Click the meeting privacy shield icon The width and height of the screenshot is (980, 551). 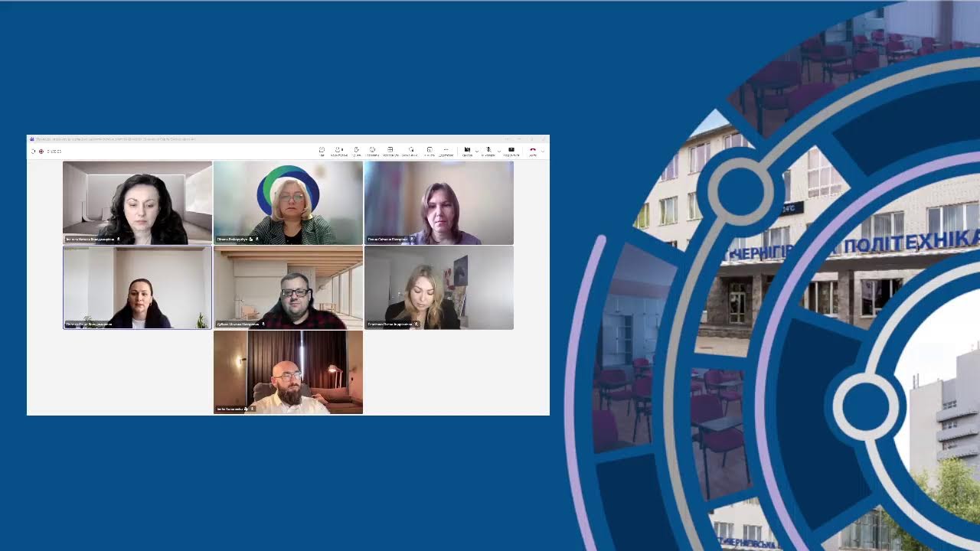click(34, 152)
